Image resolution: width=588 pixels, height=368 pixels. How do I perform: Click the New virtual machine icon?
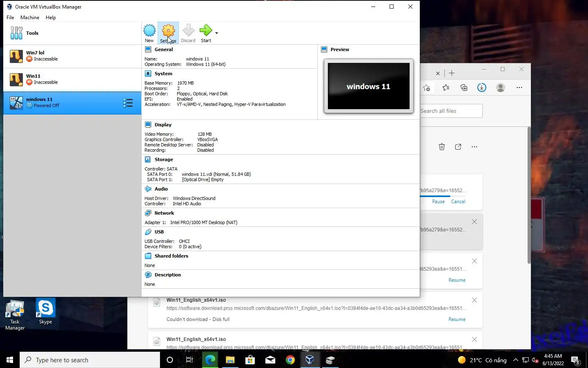[149, 33]
